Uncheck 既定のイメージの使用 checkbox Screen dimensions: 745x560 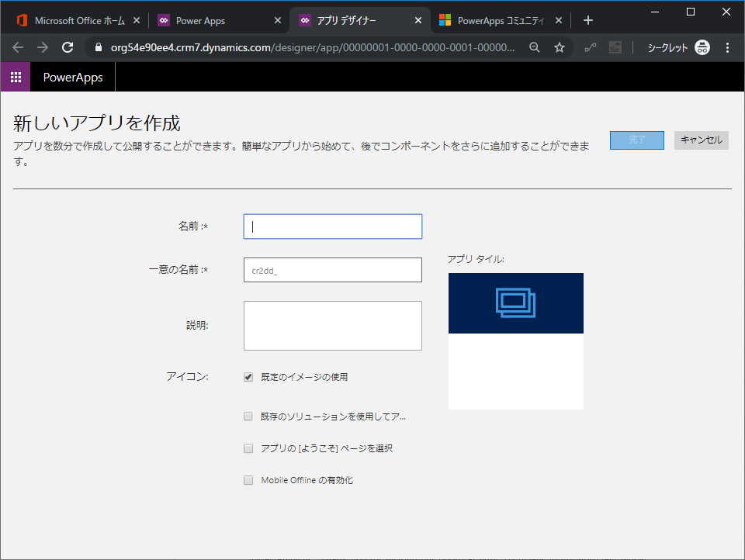point(248,377)
